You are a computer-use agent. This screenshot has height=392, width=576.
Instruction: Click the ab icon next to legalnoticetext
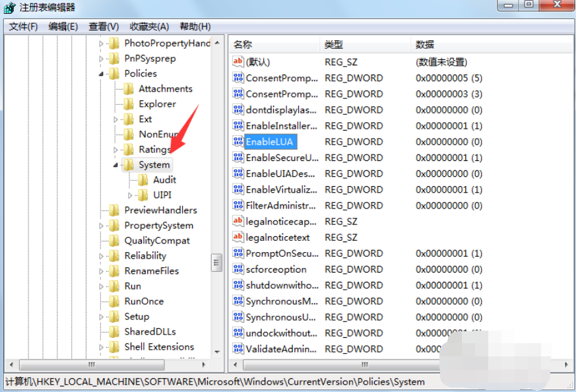point(238,237)
